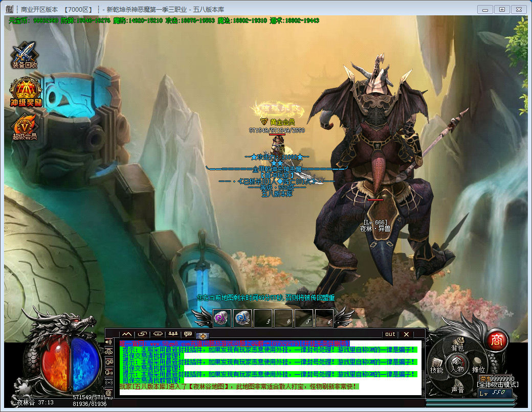Use purple scroll in quick slot 1
This screenshot has height=412, width=532.
tap(222, 318)
